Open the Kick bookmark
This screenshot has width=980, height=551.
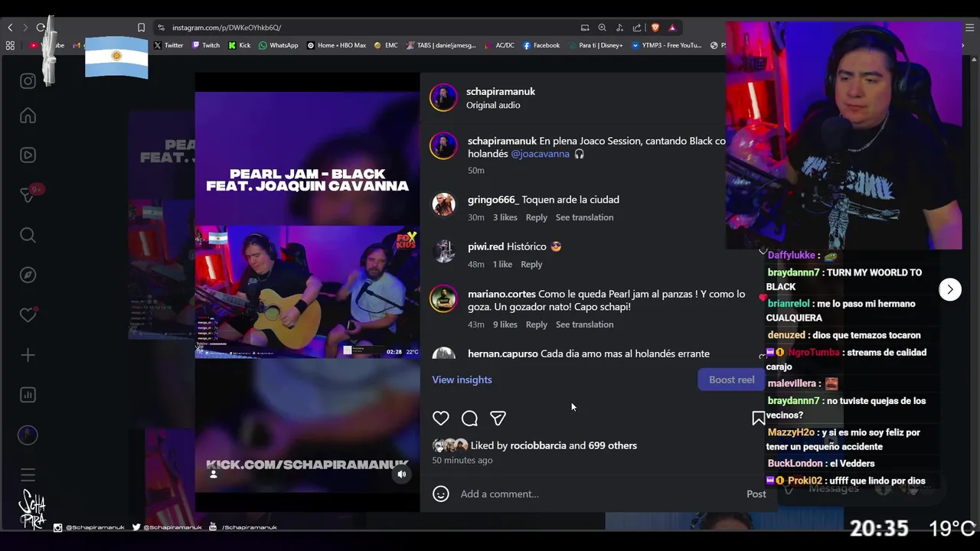pyautogui.click(x=240, y=45)
